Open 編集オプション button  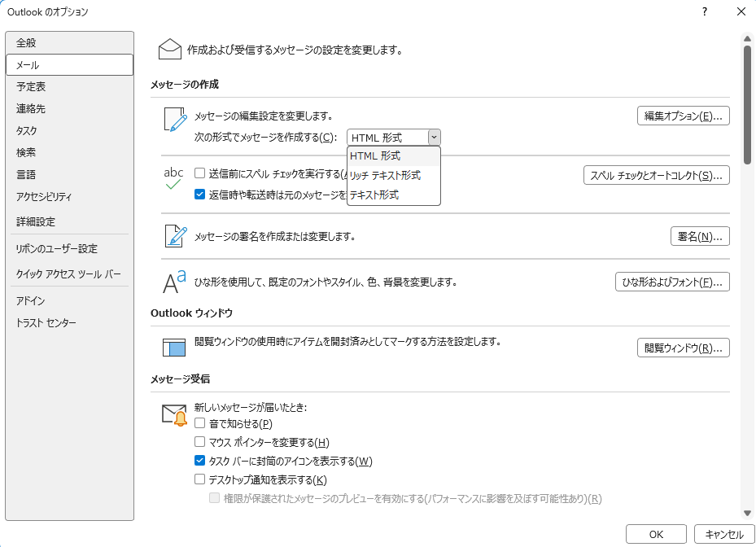684,116
